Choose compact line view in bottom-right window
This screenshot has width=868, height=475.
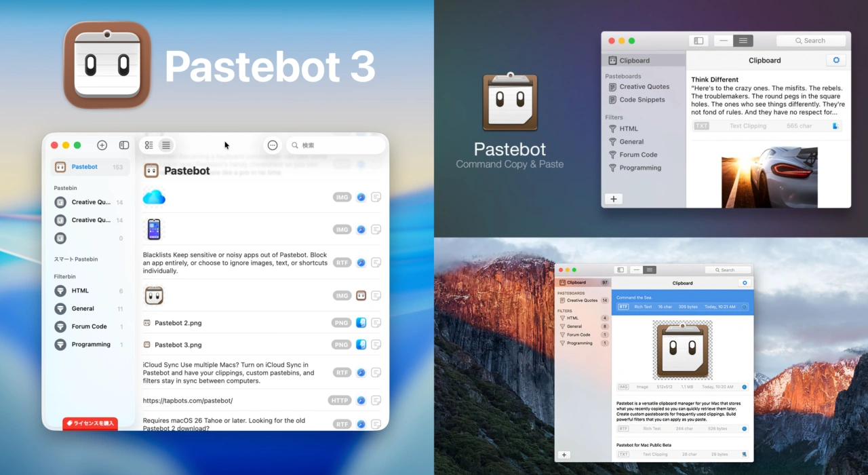coord(636,270)
